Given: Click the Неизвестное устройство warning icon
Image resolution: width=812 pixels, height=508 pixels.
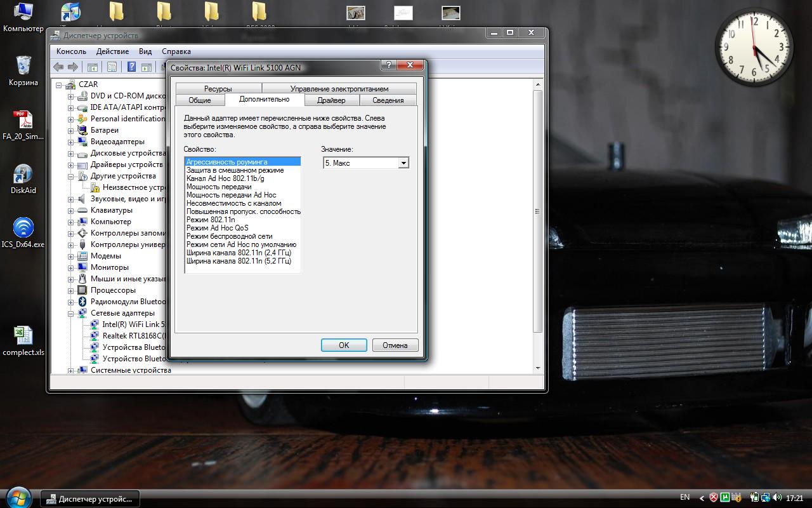Looking at the screenshot, I should click(x=95, y=187).
